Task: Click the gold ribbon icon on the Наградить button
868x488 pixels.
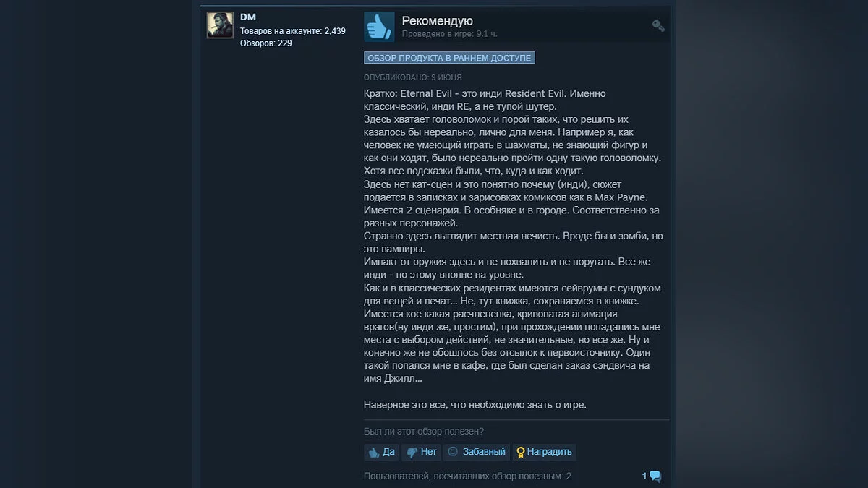Action: pos(520,452)
